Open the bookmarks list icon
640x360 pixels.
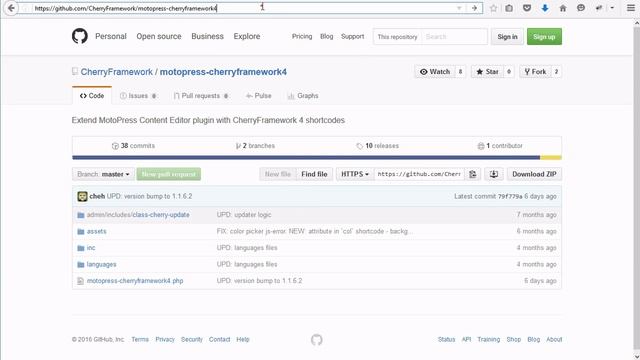(509, 8)
